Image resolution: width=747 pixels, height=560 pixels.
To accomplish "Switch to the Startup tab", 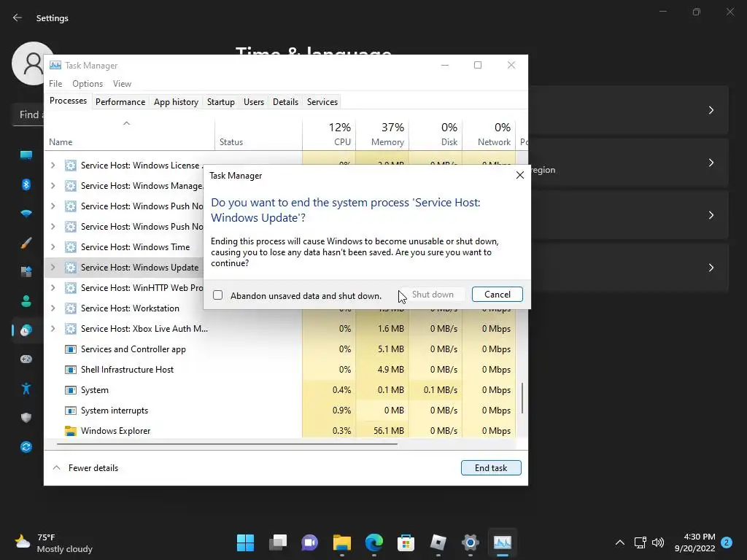I will [x=220, y=102].
